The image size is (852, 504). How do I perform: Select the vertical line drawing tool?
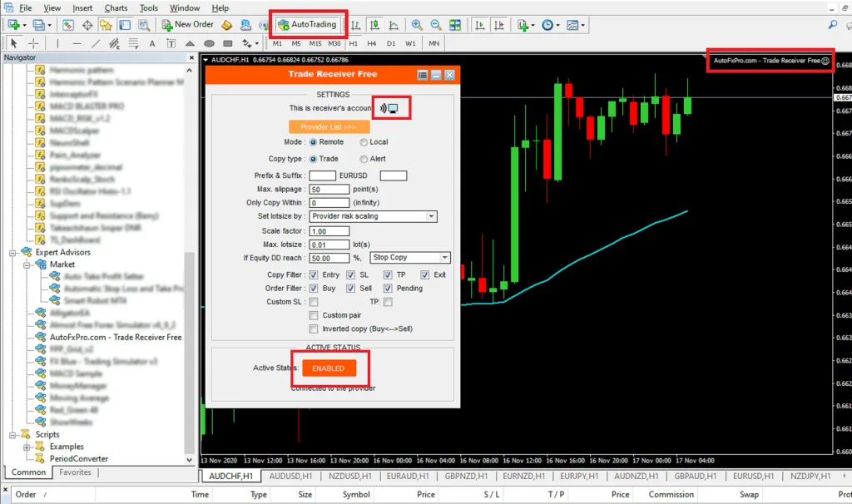pos(57,43)
